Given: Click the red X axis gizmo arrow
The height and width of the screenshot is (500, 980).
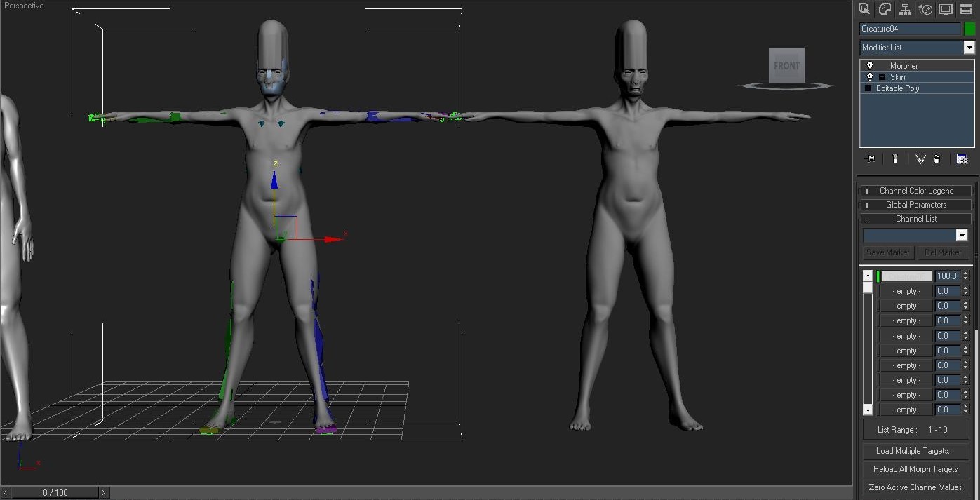Looking at the screenshot, I should [333, 239].
